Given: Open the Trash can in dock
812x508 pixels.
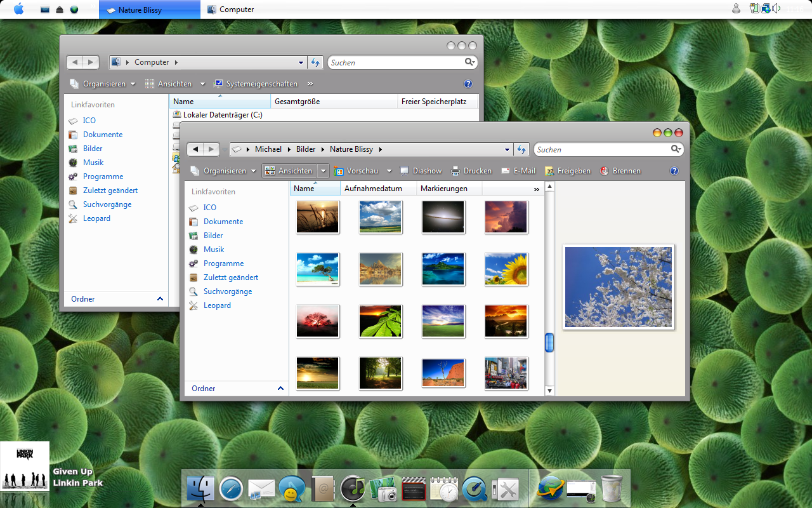Looking at the screenshot, I should pyautogui.click(x=612, y=489).
